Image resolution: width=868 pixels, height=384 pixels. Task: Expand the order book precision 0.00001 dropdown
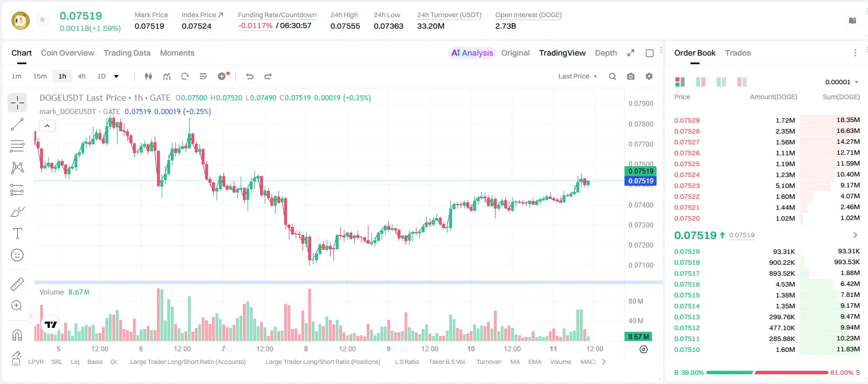(x=842, y=82)
